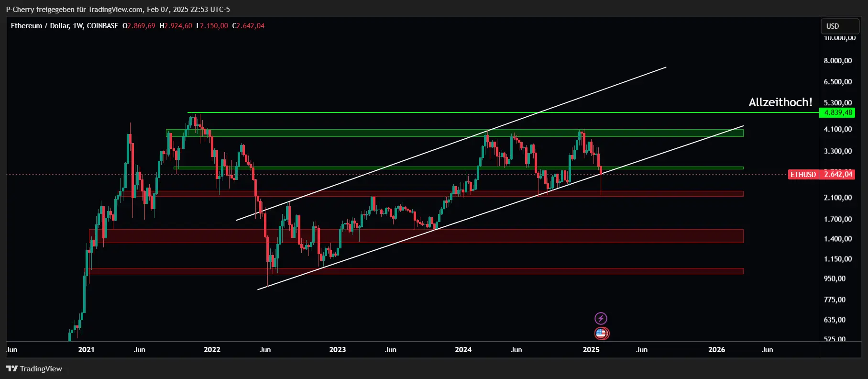Click the US flag economic event icon
Image resolution: width=868 pixels, height=379 pixels.
(x=601, y=333)
